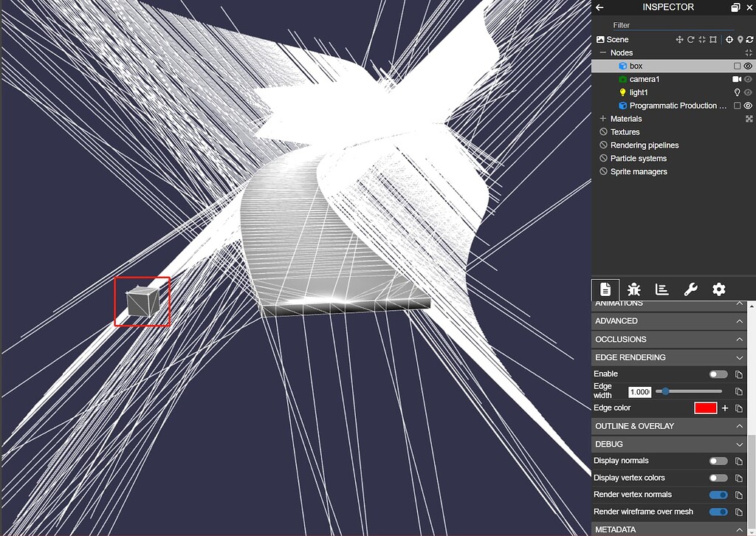Switch to the Debug (bug) pane
The image size is (756, 536).
(633, 289)
